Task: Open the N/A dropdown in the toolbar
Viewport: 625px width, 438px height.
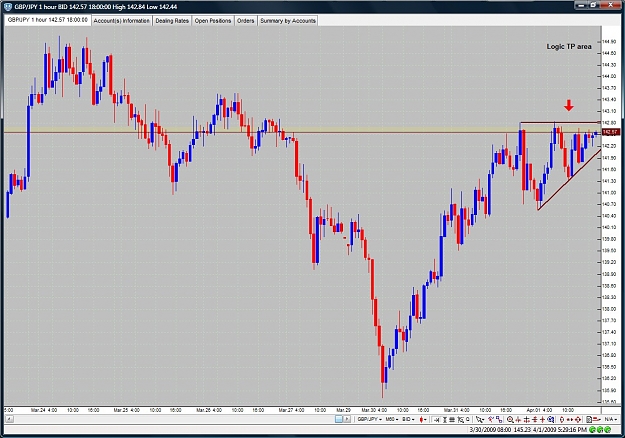Action: pos(611,419)
